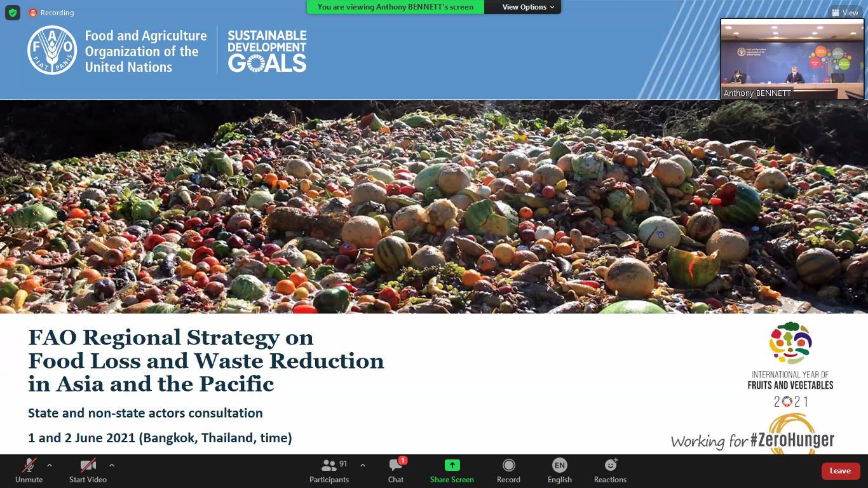
Task: Leave the meeting
Action: click(840, 471)
